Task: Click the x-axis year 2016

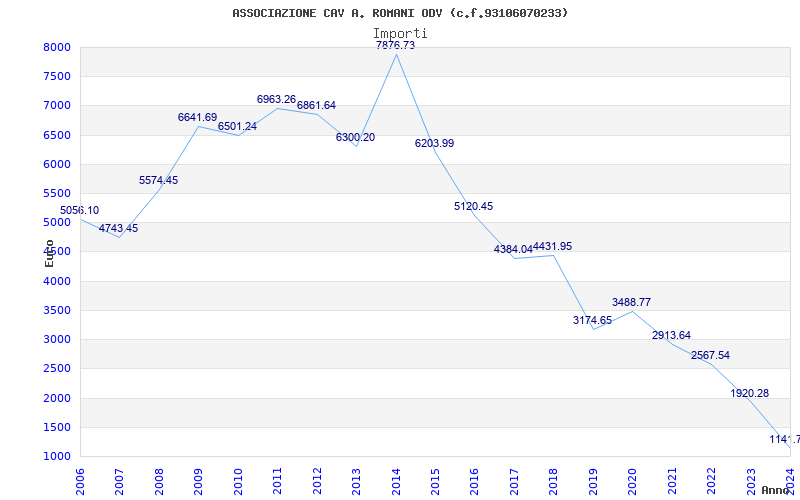Action: [x=474, y=482]
